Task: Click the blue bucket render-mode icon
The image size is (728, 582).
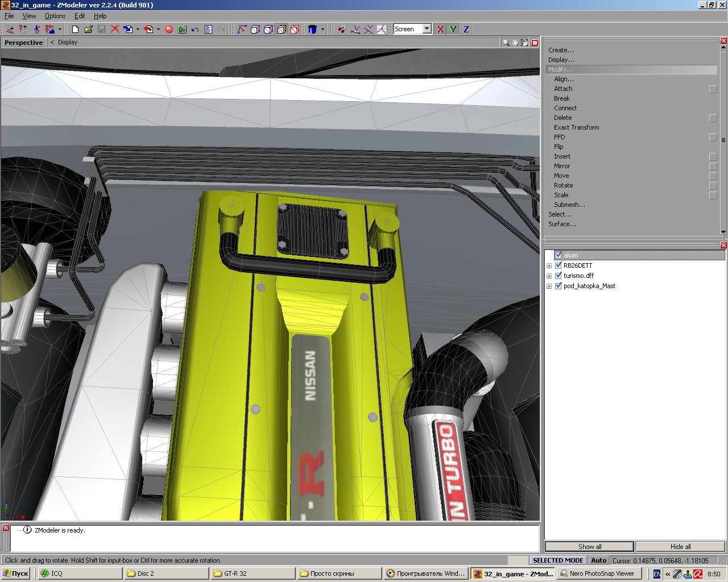Action: click(312, 29)
